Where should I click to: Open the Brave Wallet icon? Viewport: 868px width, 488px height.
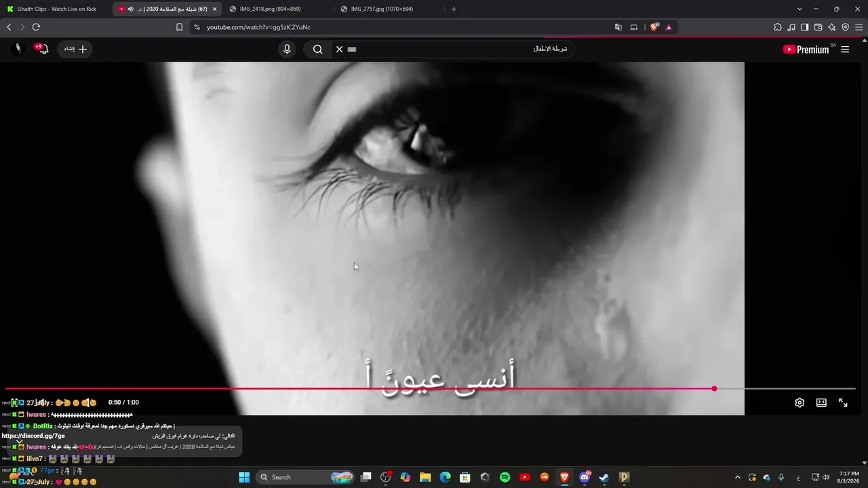point(818,27)
